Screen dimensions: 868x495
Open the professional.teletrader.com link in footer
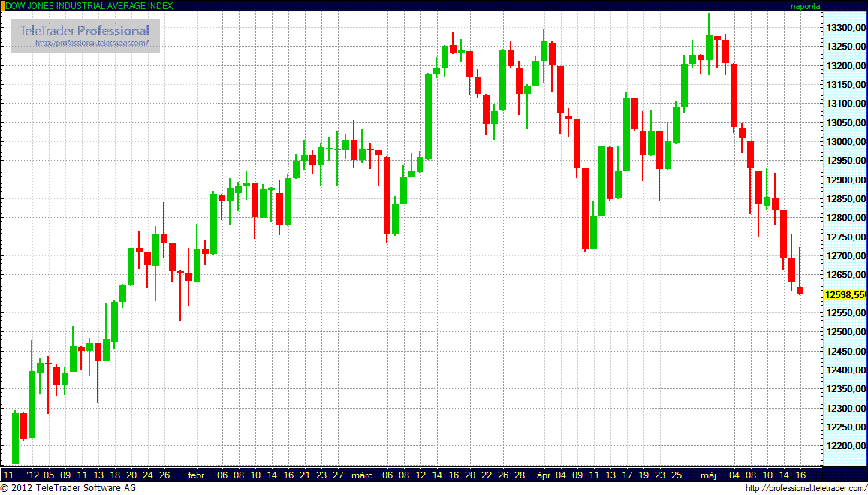pos(806,488)
